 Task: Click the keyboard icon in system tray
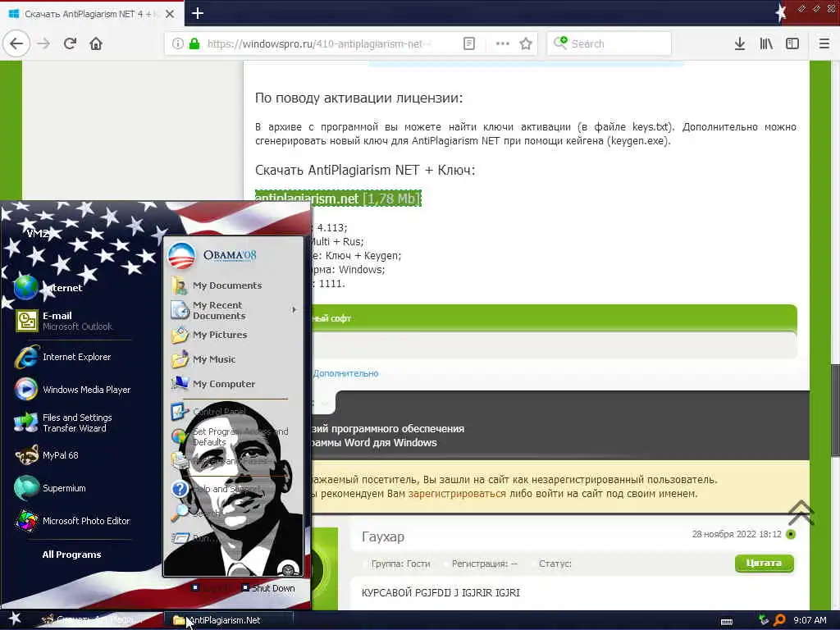pyautogui.click(x=727, y=622)
